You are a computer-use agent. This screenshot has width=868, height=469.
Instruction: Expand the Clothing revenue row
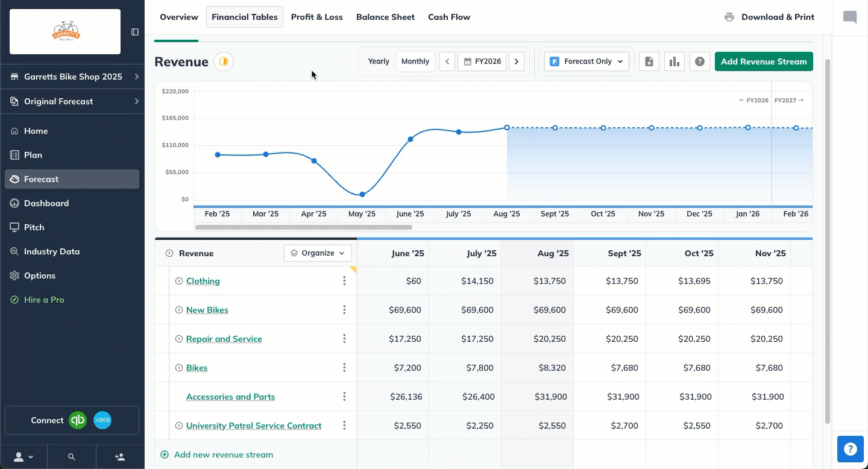tap(179, 281)
